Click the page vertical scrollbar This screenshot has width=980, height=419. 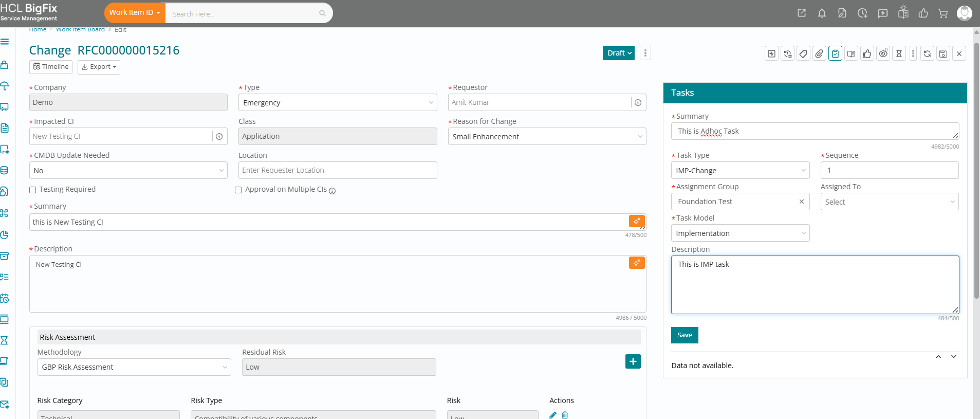(x=976, y=170)
